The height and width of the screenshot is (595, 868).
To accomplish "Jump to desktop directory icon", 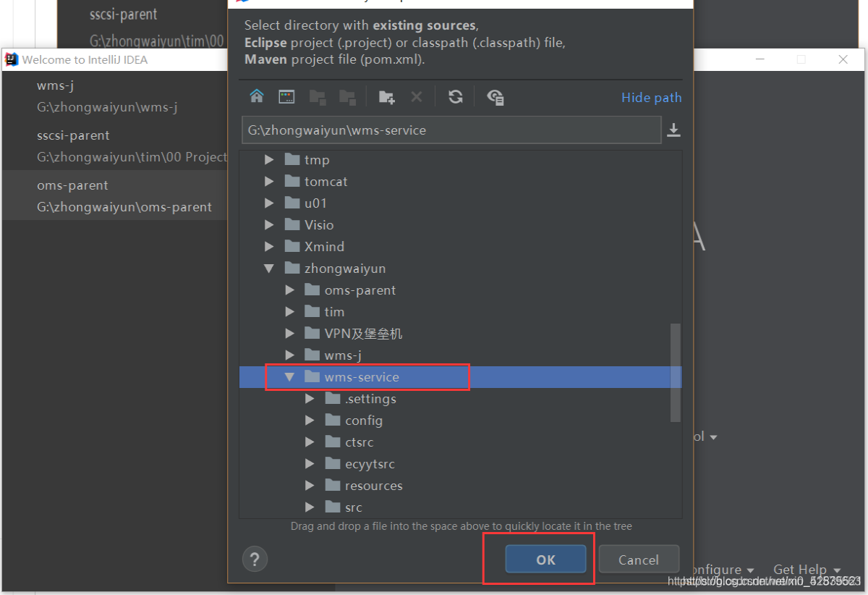I will 287,96.
